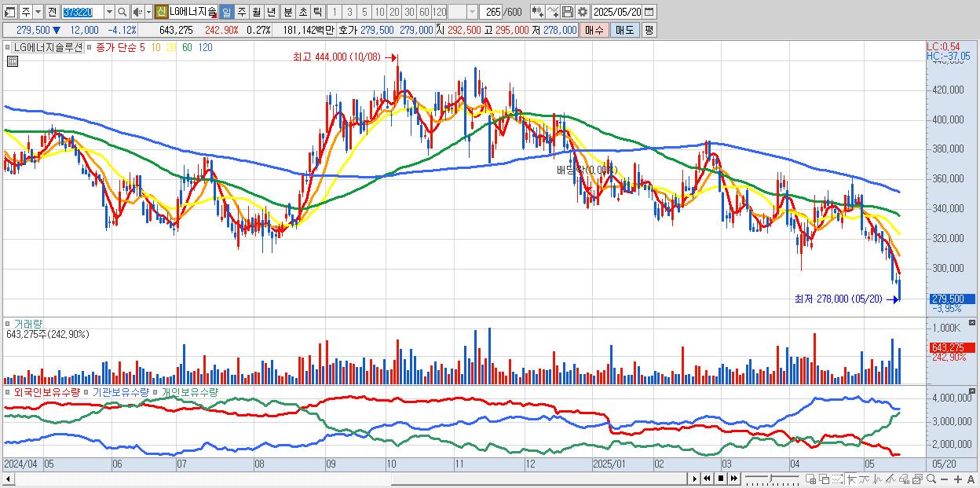Viewport: 980px width, 488px height.
Task: Open the stock search magnifier
Action: pyautogui.click(x=122, y=12)
